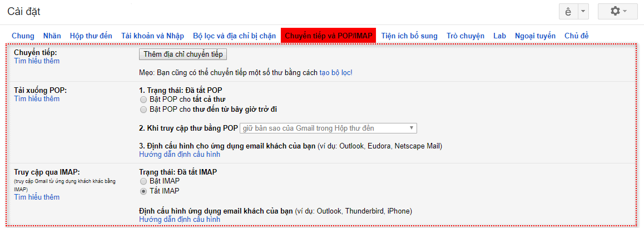
Task: Select the Tắt IMAP radio button
Action: click(143, 191)
